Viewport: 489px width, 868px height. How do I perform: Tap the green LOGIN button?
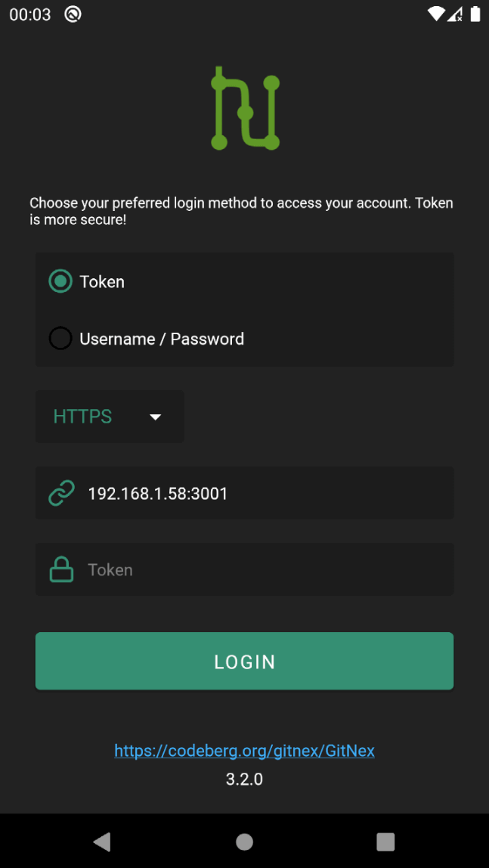point(245,661)
